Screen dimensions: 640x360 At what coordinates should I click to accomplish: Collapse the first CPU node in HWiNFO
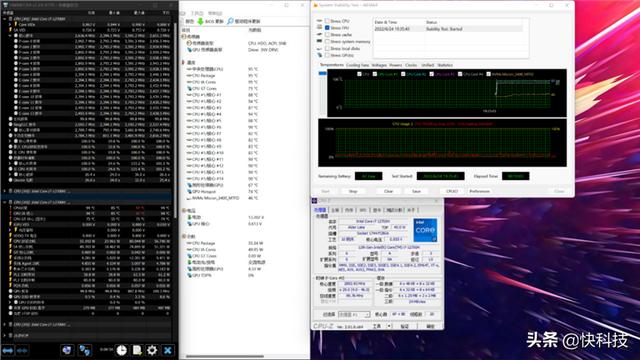tap(5, 19)
